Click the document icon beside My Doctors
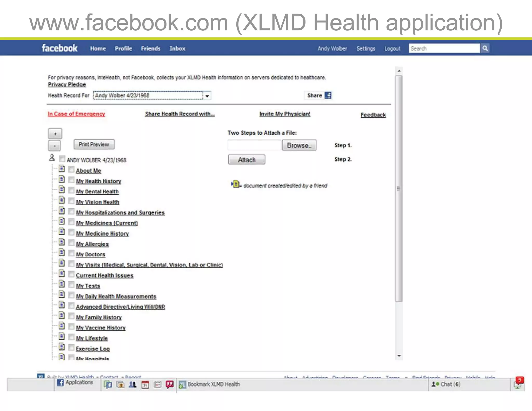This screenshot has height=411, width=532. (62, 253)
